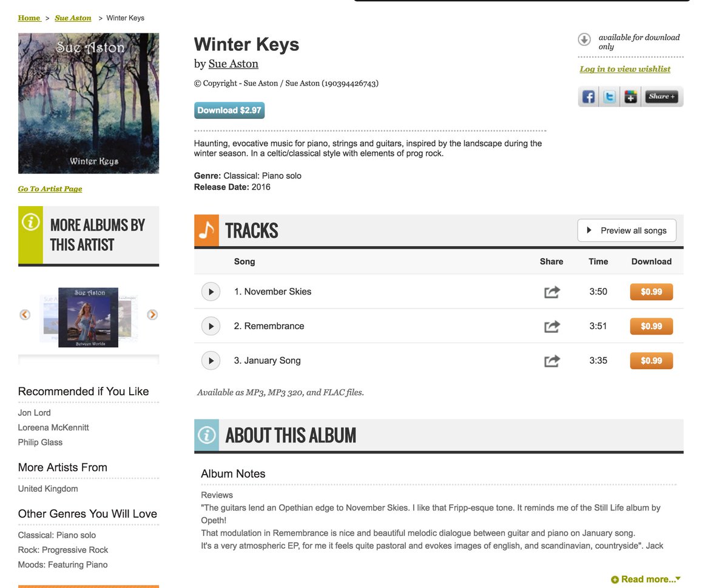Click Preview all songs button
Viewport: 728px width, 588px height.
pos(627,230)
